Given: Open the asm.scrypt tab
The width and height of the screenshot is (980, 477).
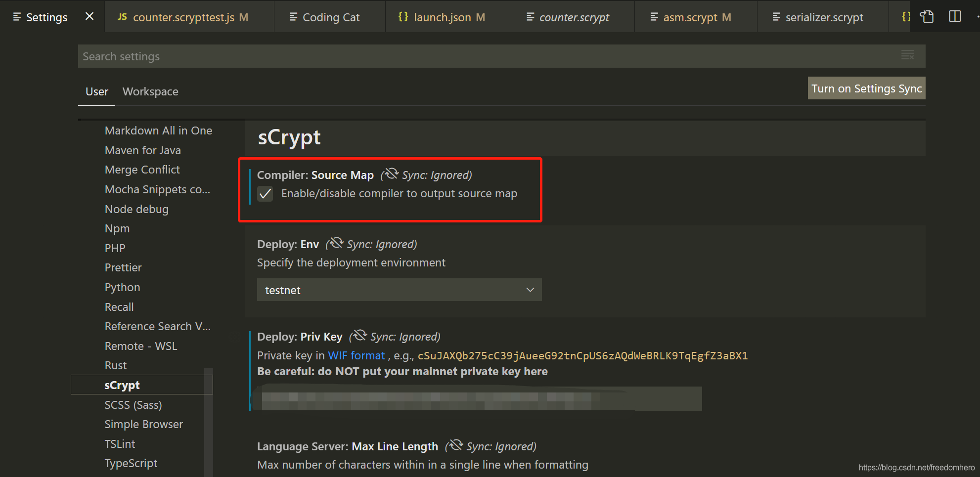Looking at the screenshot, I should (x=696, y=17).
